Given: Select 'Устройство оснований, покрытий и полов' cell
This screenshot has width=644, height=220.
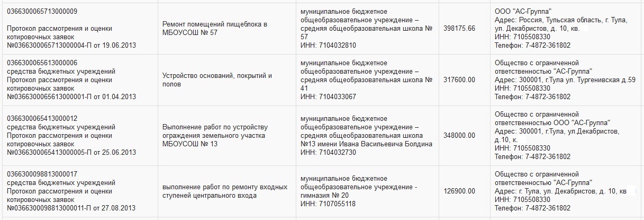Looking at the screenshot, I should (216, 80).
